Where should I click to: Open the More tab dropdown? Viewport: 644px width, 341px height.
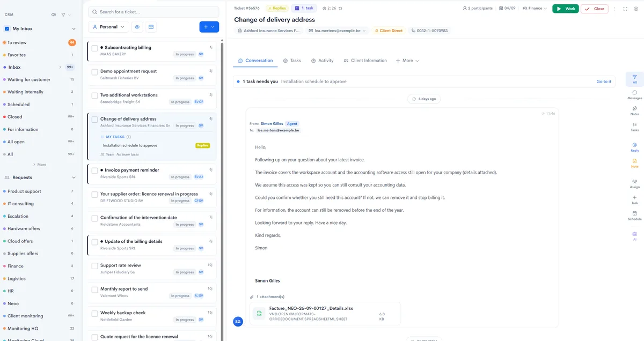pos(407,61)
